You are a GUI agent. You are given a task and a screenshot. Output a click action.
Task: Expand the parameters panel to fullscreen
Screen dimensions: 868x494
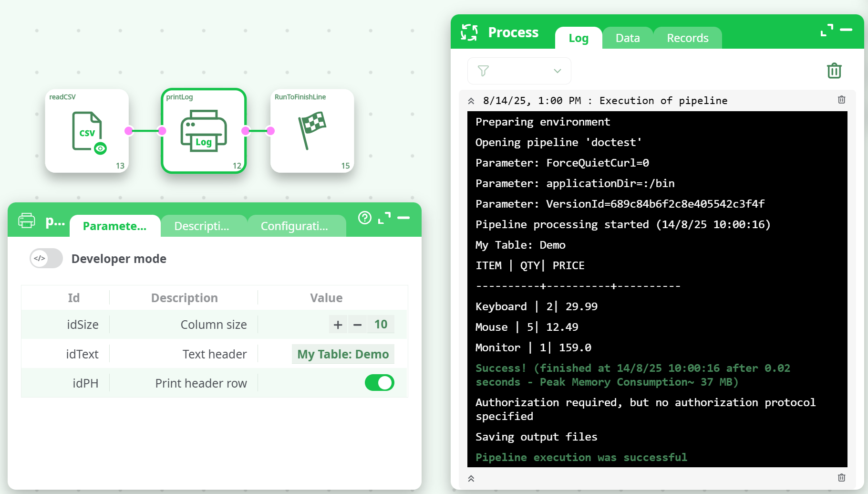point(384,218)
